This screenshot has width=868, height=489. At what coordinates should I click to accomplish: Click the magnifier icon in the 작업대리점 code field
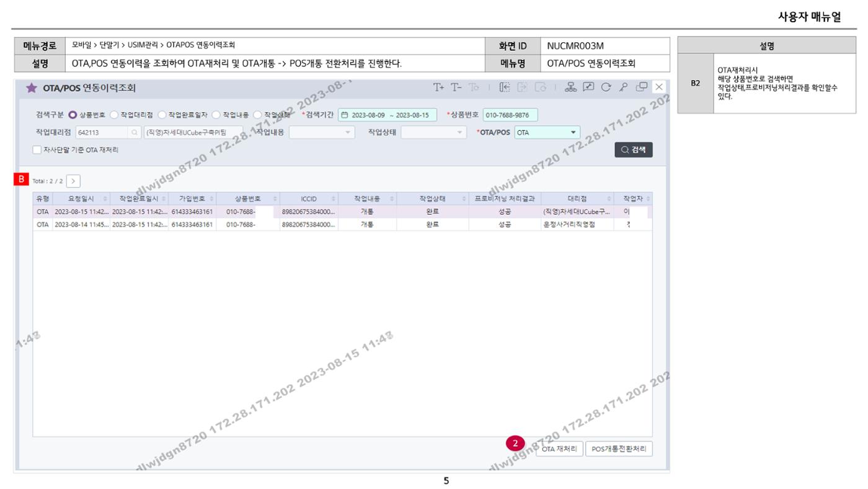[x=135, y=132]
